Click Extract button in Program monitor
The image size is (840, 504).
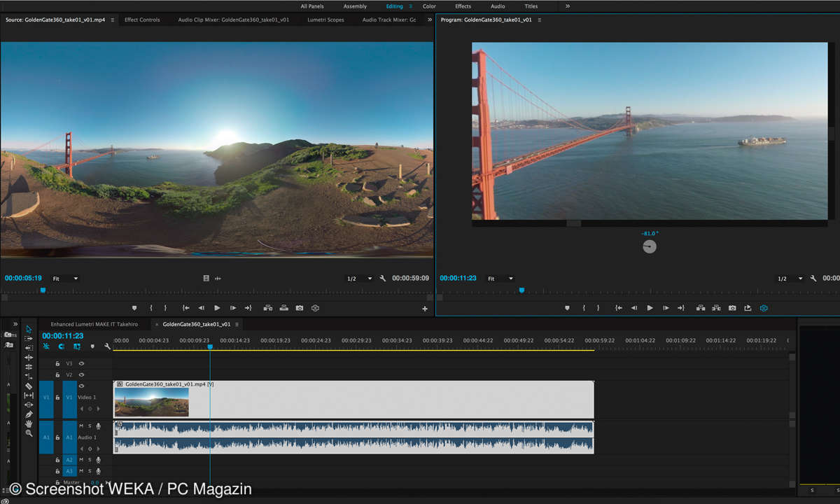[716, 308]
